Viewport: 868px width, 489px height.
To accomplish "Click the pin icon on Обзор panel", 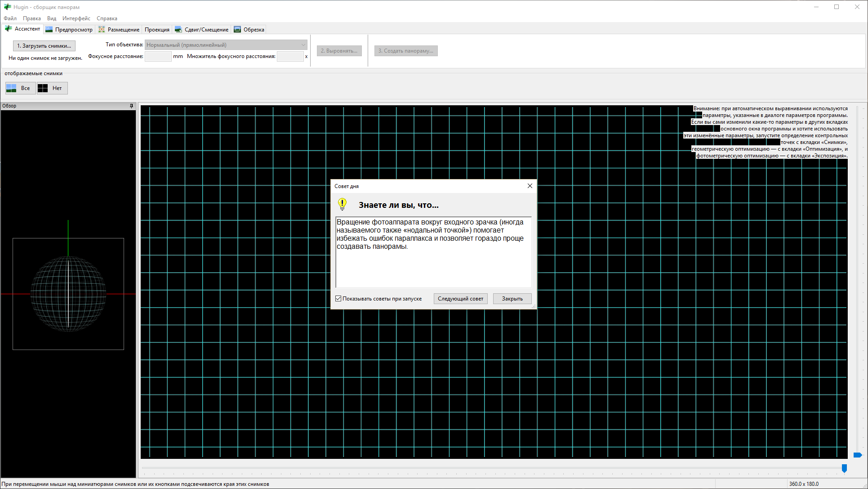I will pyautogui.click(x=131, y=106).
